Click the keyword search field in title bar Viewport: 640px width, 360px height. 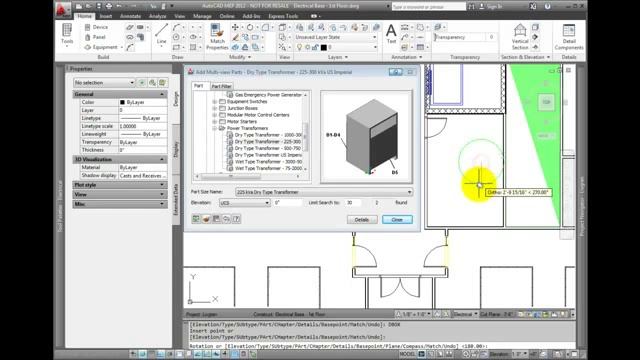[x=429, y=7]
